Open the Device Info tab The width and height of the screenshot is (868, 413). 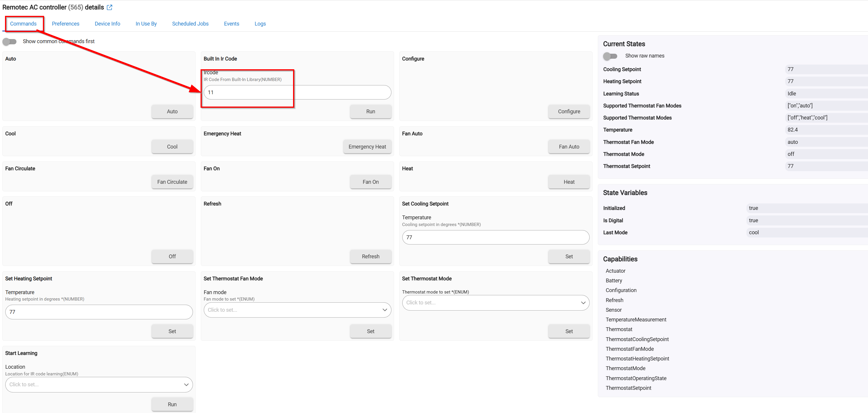[x=107, y=23]
